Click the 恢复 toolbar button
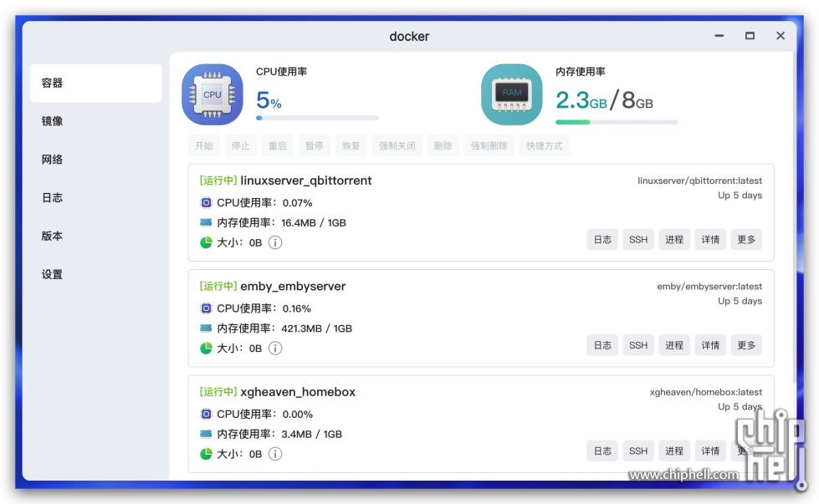 click(351, 145)
